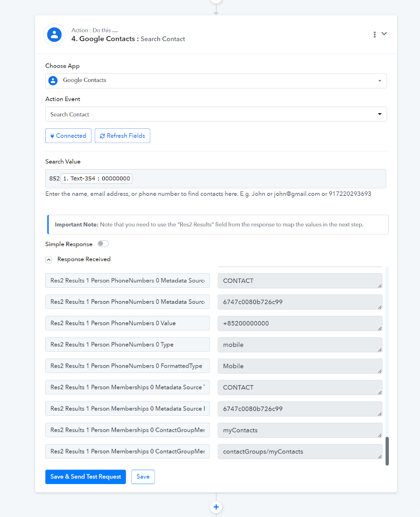Click the Google Contacts step header icon

tap(55, 34)
